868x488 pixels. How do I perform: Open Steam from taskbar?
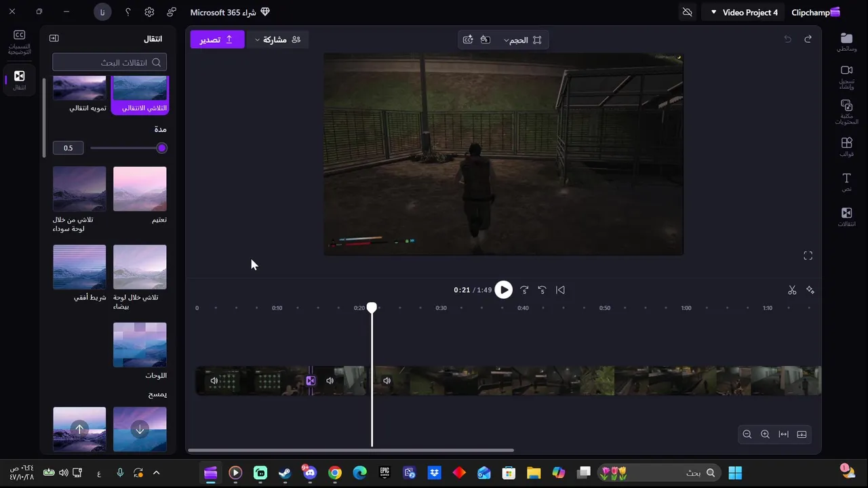(285, 472)
